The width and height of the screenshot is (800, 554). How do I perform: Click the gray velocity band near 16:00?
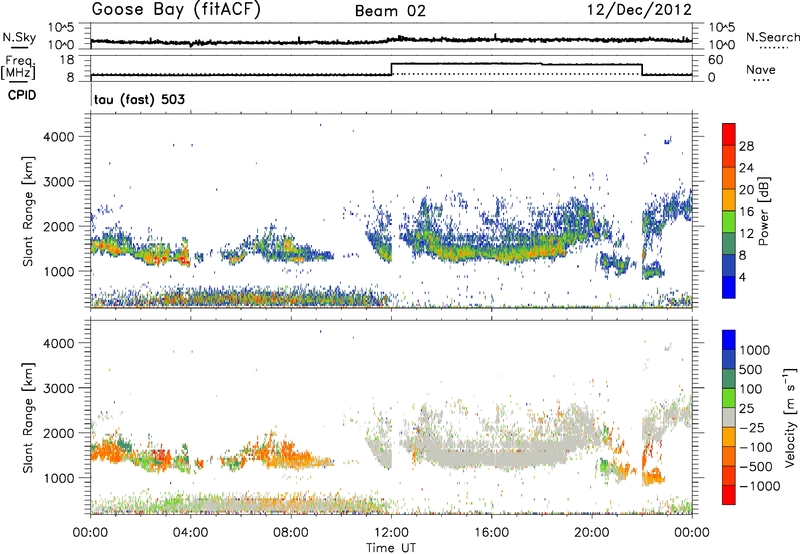coord(490,456)
